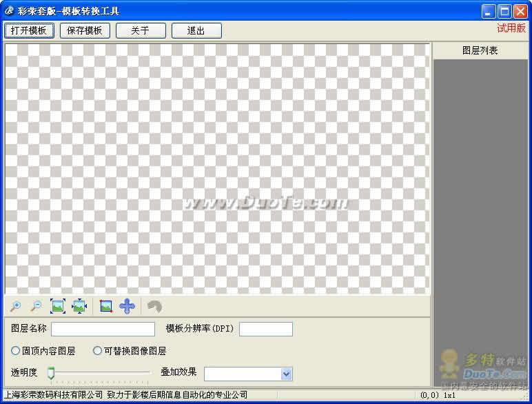Open a template with 打开模板 button

(x=29, y=30)
